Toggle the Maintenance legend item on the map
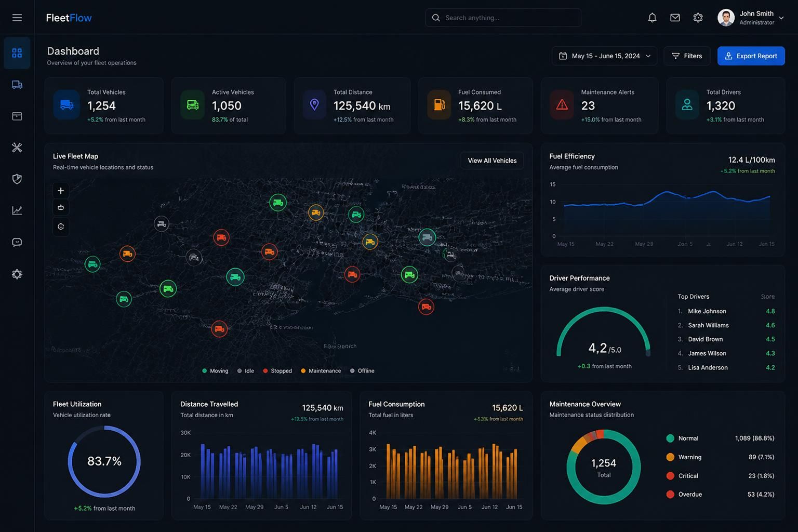Viewport: 798px width, 532px height. tap(321, 371)
